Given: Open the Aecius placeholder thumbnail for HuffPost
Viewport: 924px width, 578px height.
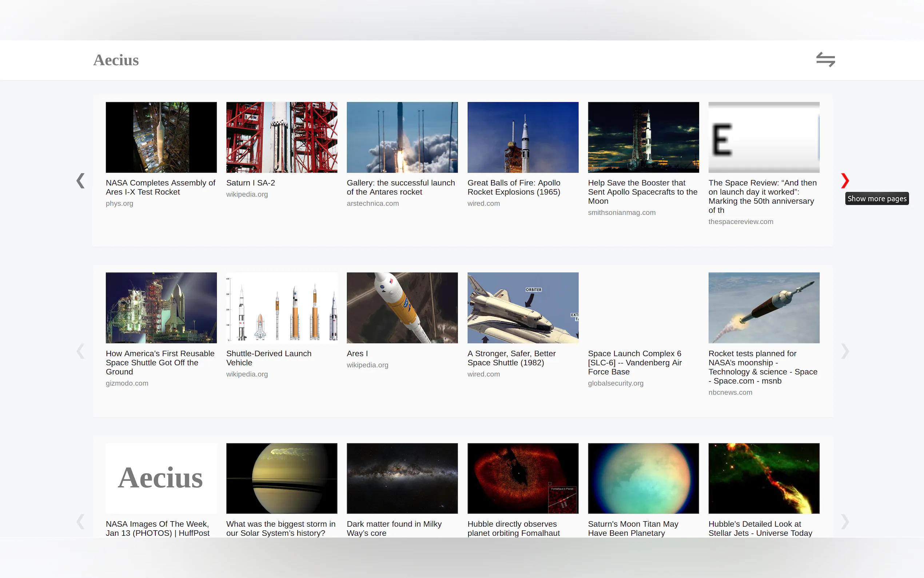Looking at the screenshot, I should (161, 478).
